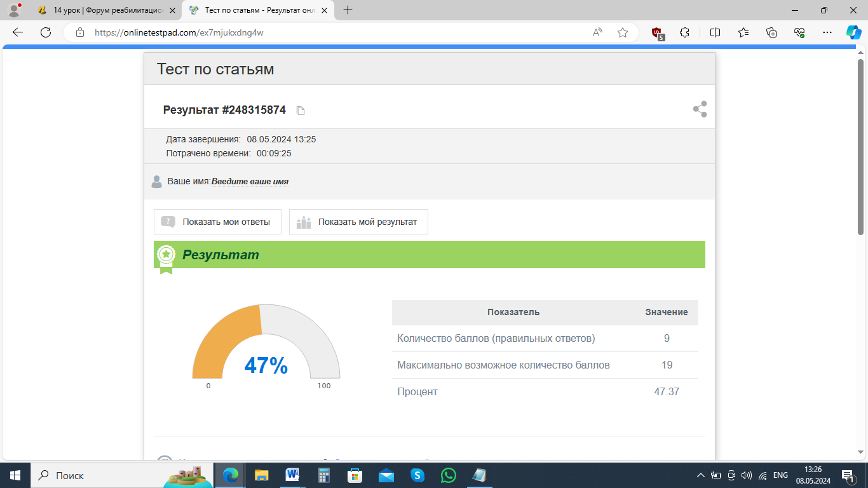Switch ENG keyboard language in tray

pyautogui.click(x=780, y=475)
